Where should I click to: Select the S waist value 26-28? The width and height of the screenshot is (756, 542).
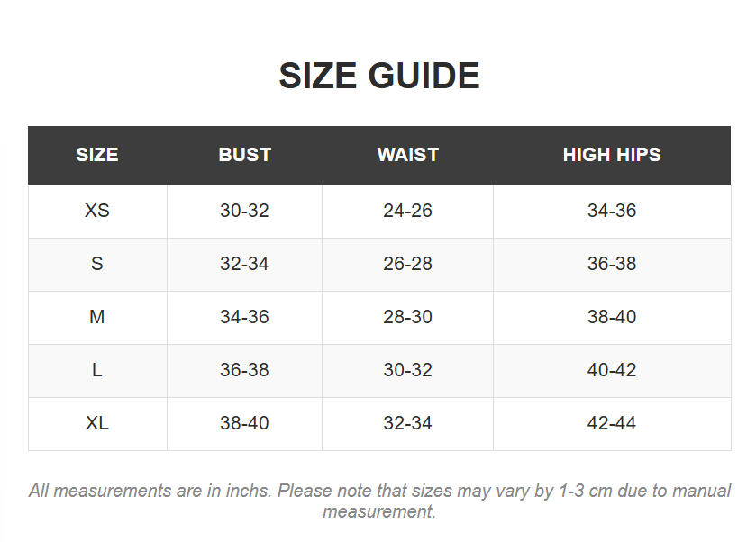pyautogui.click(x=407, y=264)
